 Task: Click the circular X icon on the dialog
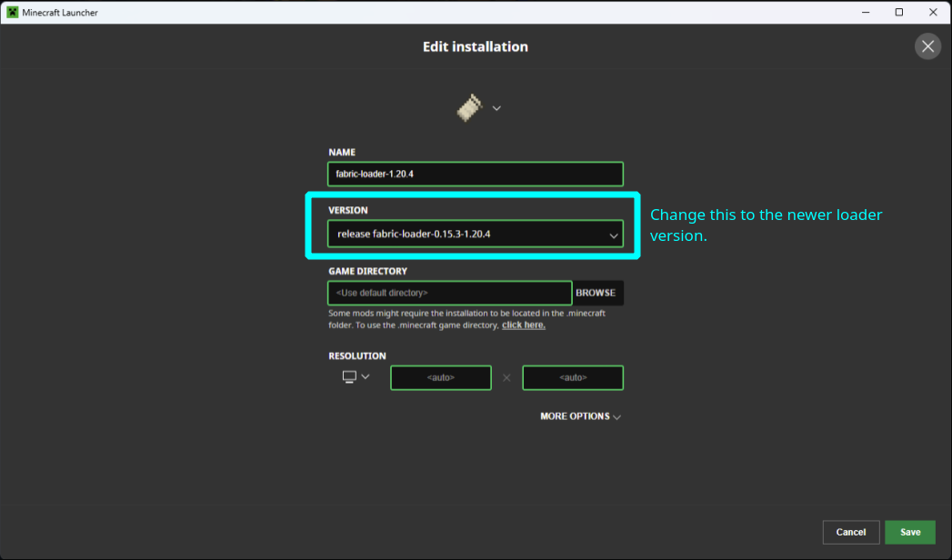(x=927, y=46)
